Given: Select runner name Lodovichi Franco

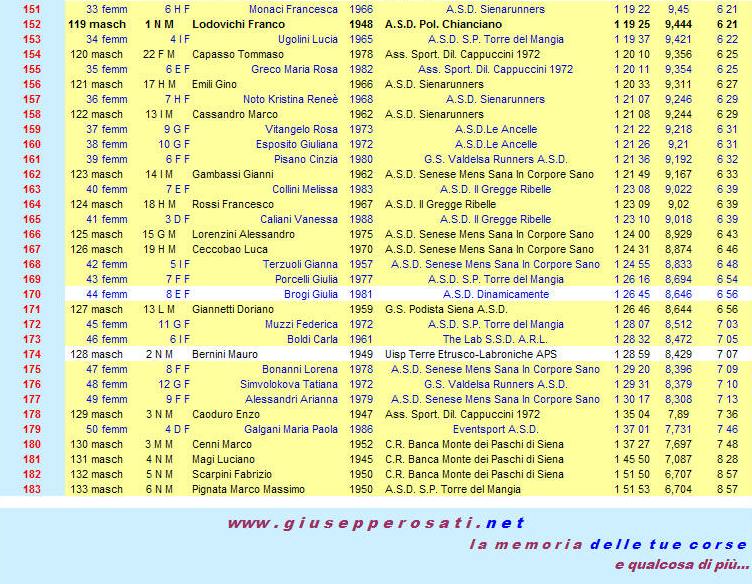Looking at the screenshot, I should [238, 24].
